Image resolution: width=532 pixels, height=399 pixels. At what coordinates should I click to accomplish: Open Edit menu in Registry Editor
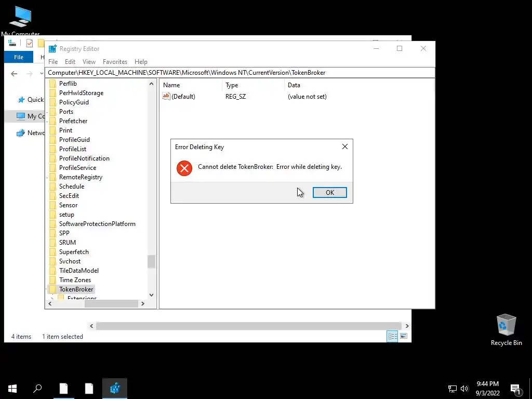[70, 62]
